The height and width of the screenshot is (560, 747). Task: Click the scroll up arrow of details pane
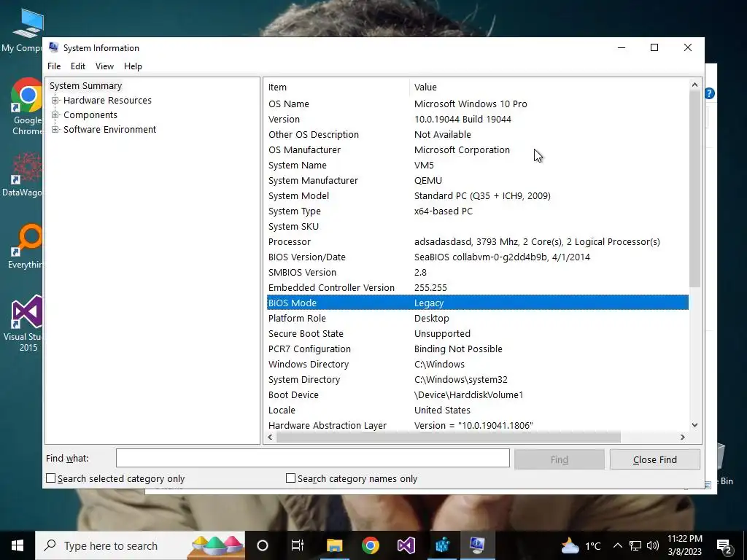(x=694, y=85)
